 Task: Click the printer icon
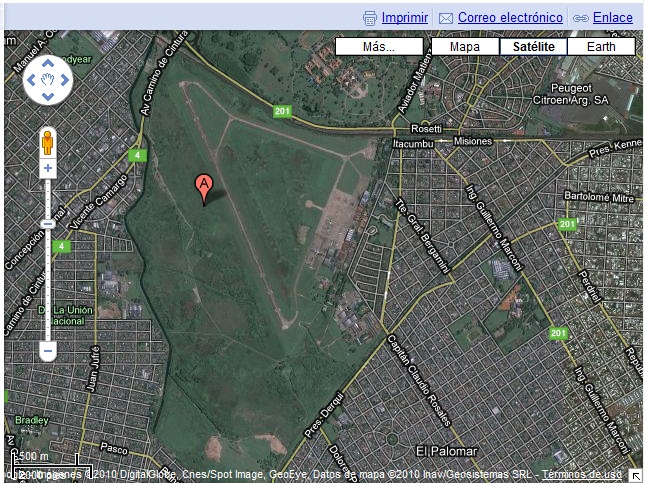(370, 19)
